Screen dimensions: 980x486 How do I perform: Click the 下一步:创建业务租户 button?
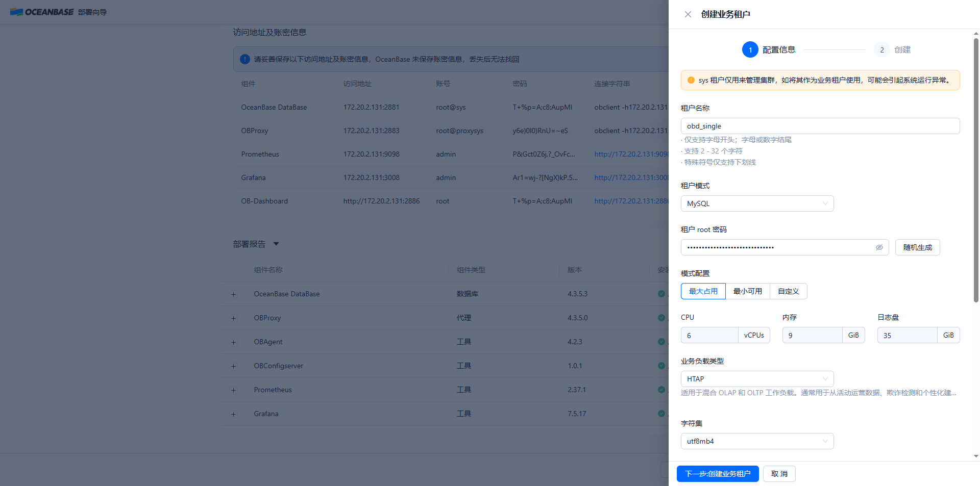click(718, 474)
